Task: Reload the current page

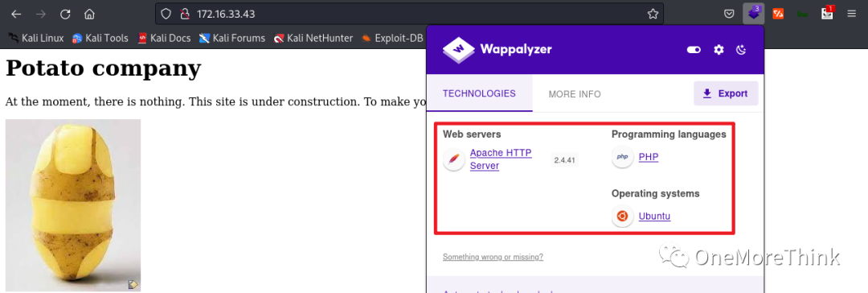Action: coord(65,14)
